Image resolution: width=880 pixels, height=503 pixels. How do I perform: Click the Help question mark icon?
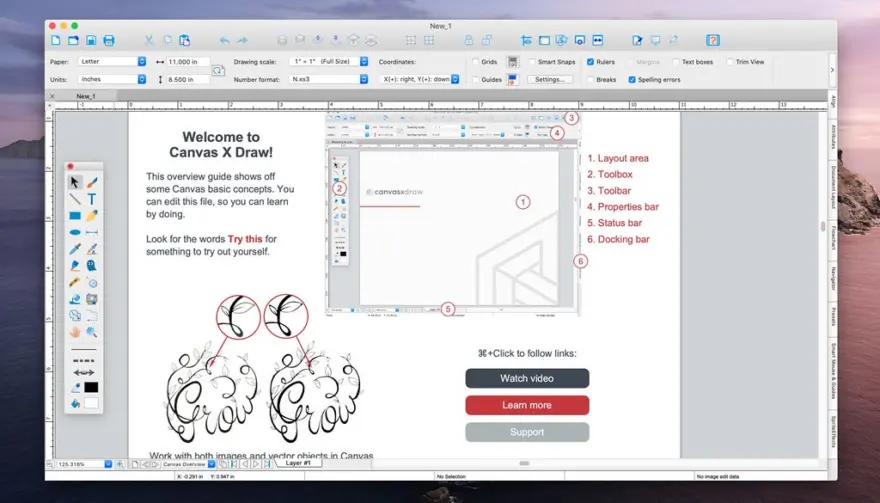coord(713,40)
